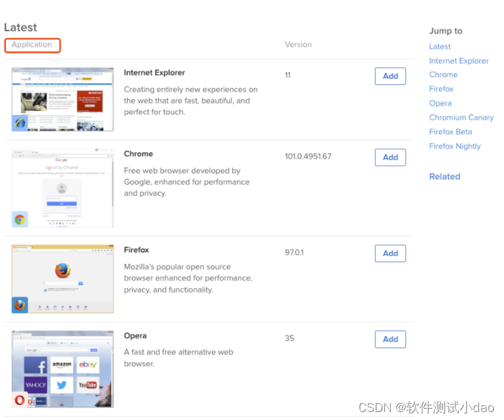This screenshot has width=504, height=420.
Task: Jump to Internet Explorer section
Action: (x=459, y=60)
